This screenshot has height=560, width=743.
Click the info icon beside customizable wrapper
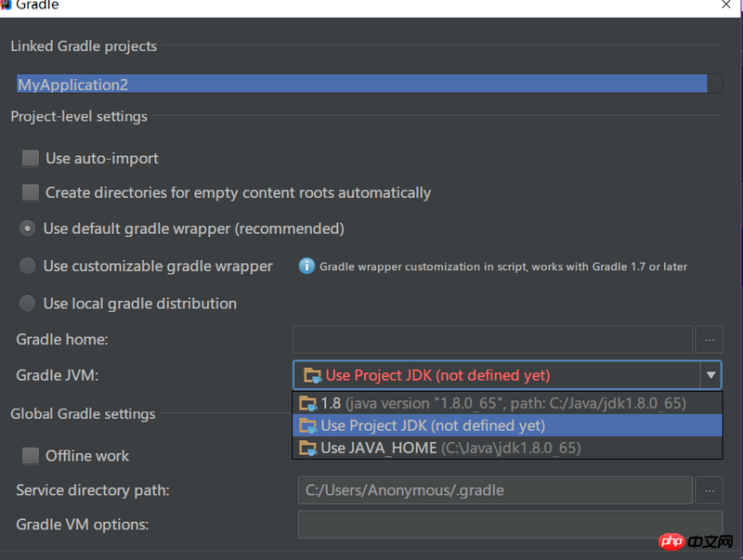tap(306, 267)
